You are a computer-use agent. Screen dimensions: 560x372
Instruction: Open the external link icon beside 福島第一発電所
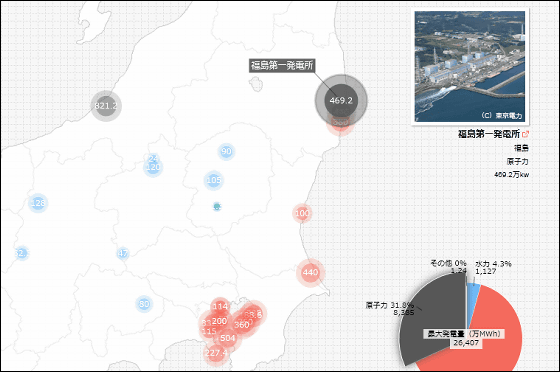click(x=525, y=134)
